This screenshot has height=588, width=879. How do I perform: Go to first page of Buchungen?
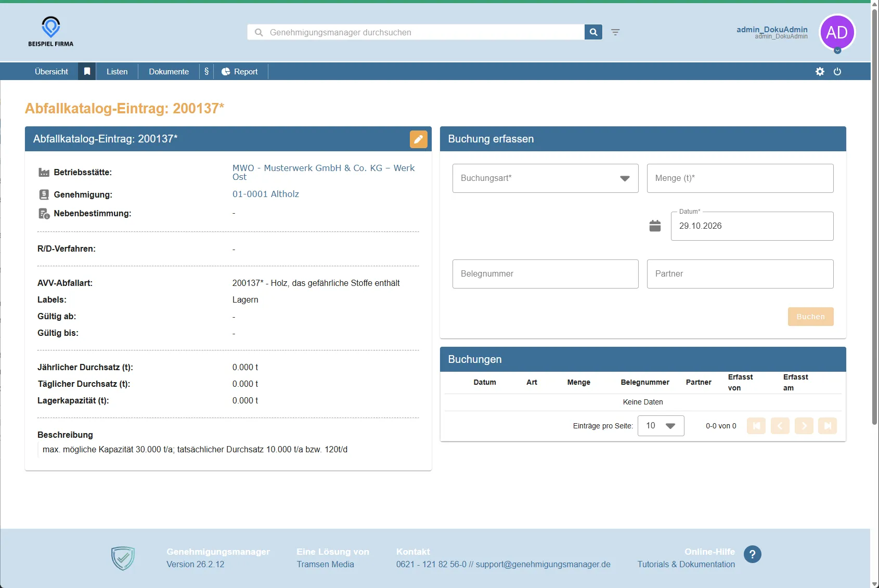click(756, 426)
